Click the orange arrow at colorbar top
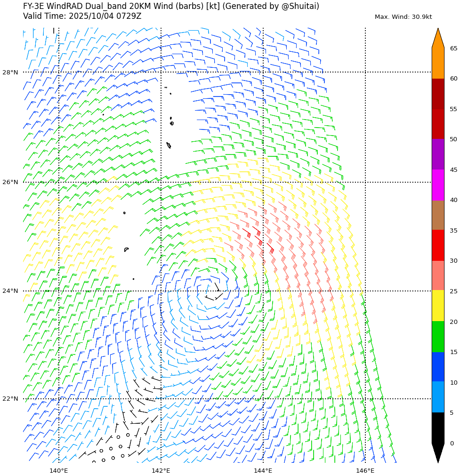The width and height of the screenshot is (460, 476). point(438,39)
